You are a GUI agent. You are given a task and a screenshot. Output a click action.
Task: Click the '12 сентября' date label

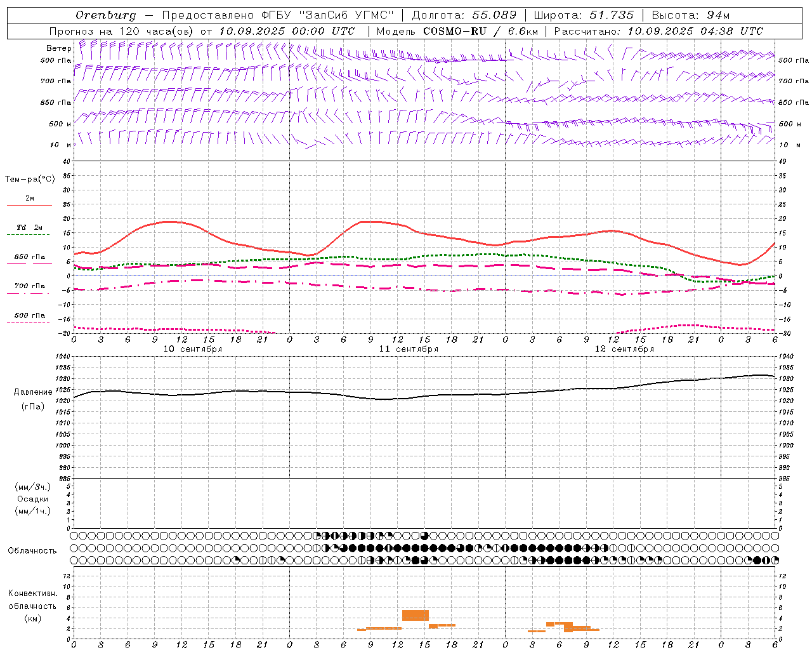624,349
